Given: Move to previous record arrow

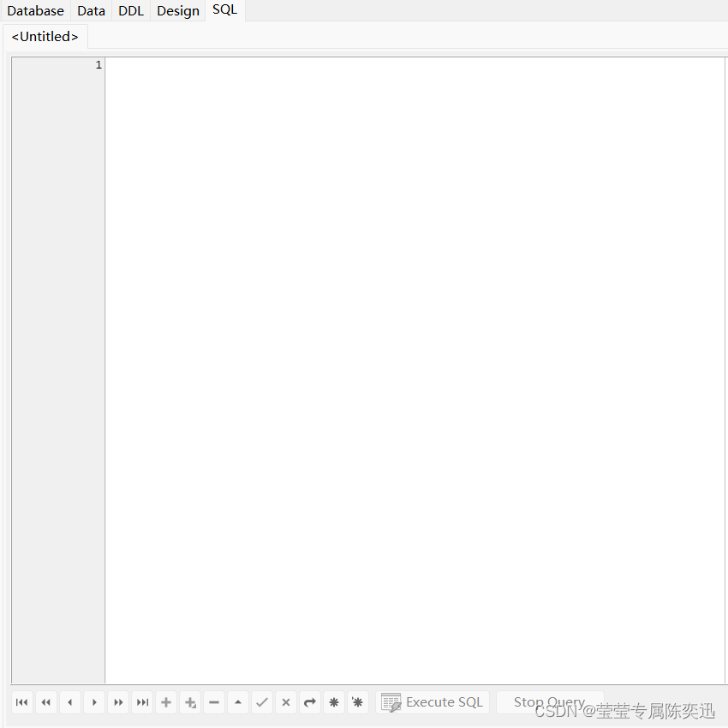Looking at the screenshot, I should (x=70, y=702).
